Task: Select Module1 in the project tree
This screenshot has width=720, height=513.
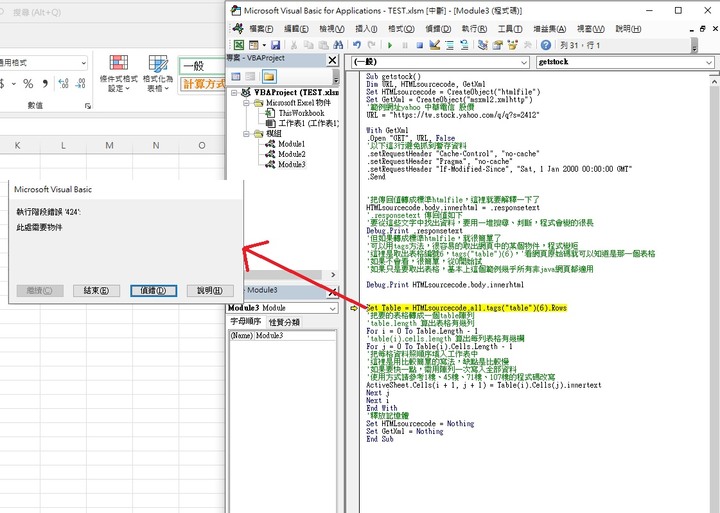Action: click(292, 144)
